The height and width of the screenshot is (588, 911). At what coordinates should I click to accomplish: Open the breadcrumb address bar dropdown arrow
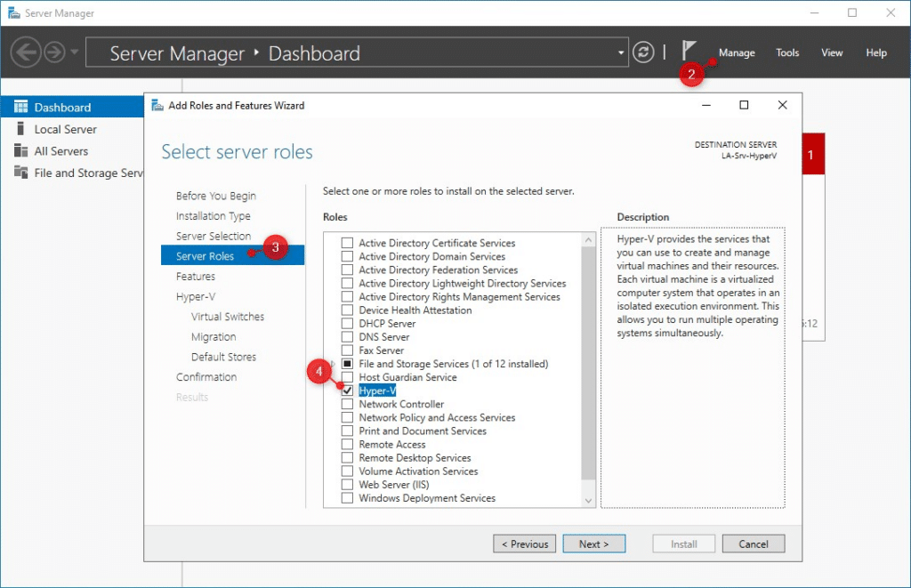click(x=621, y=52)
